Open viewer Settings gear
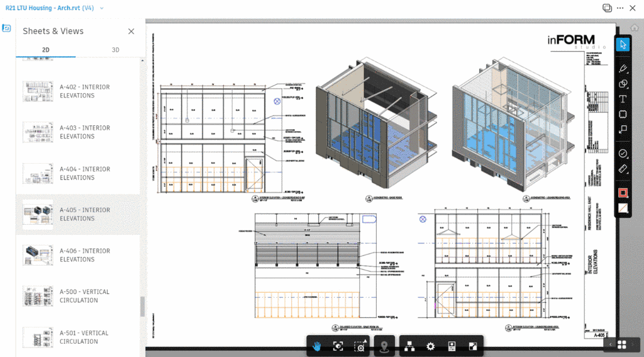The width and height of the screenshot is (644, 357). click(431, 346)
